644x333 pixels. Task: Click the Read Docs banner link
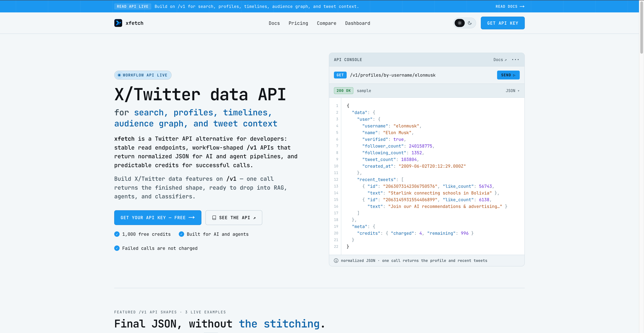click(510, 6)
